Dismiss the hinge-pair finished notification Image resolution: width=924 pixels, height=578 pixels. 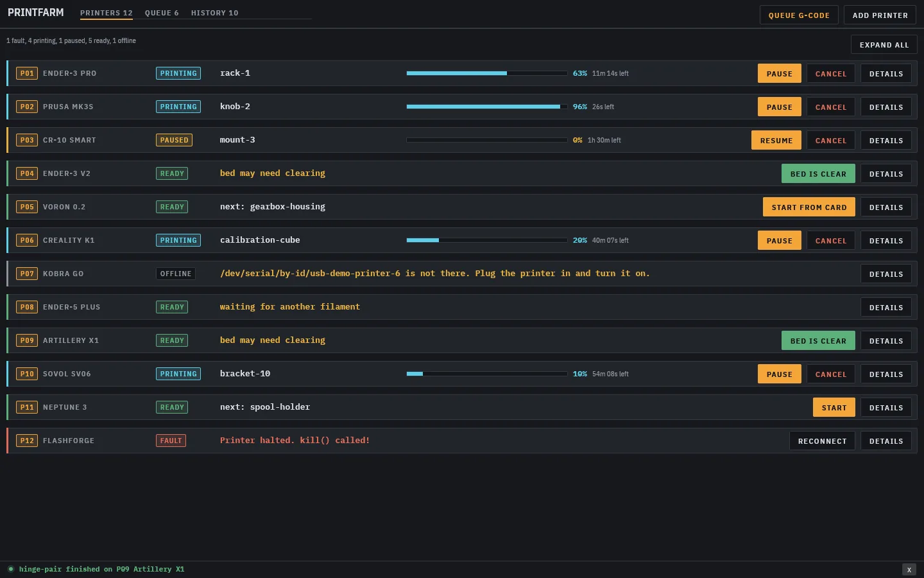click(x=909, y=570)
